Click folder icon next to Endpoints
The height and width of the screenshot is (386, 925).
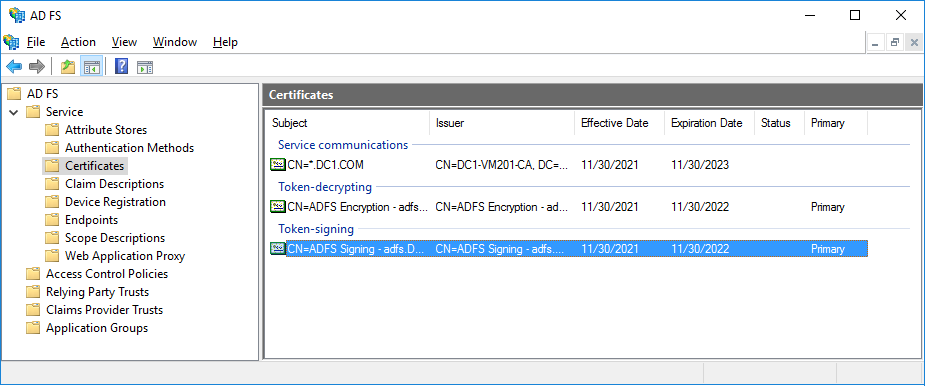53,220
